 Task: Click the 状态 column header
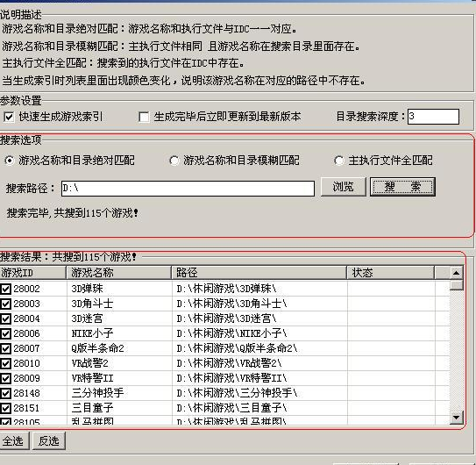pos(390,273)
